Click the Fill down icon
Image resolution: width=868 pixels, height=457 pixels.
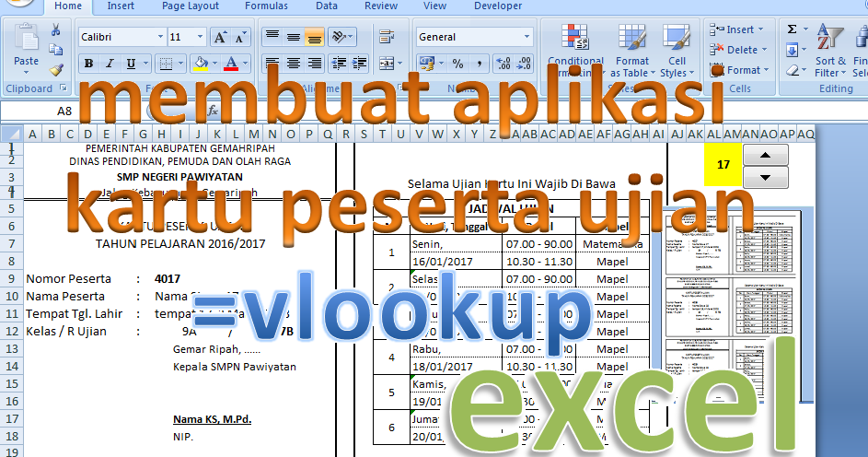click(x=793, y=51)
